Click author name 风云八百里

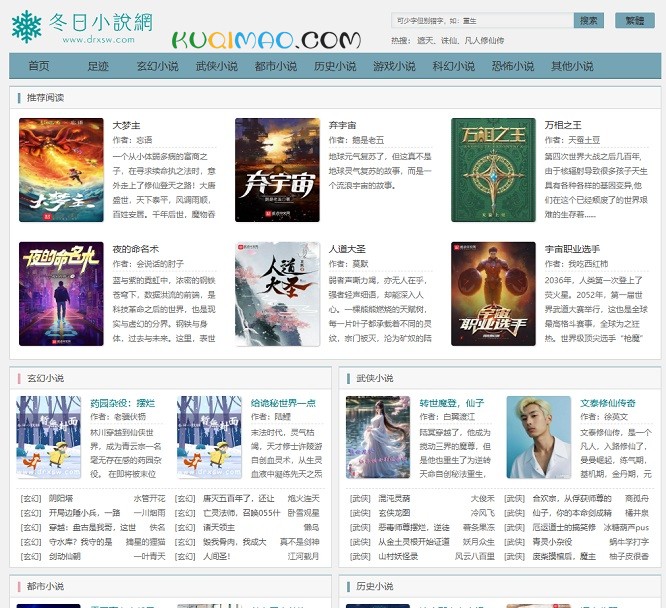(474, 556)
